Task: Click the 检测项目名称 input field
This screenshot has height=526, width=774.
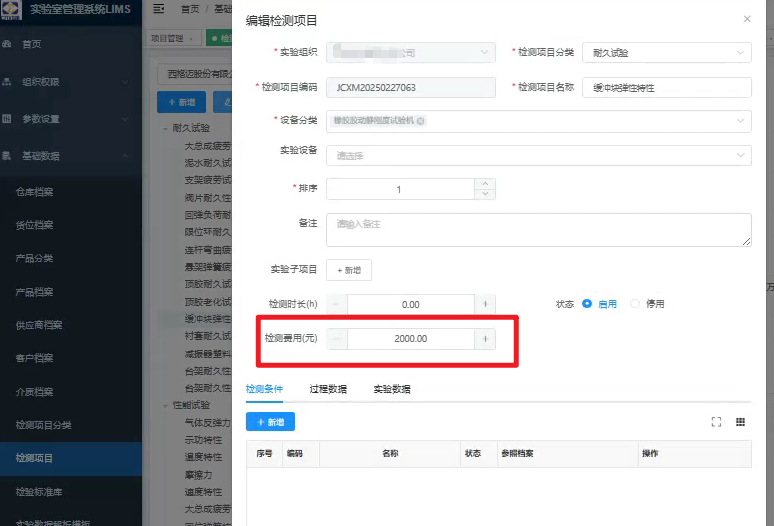Action: [665, 88]
